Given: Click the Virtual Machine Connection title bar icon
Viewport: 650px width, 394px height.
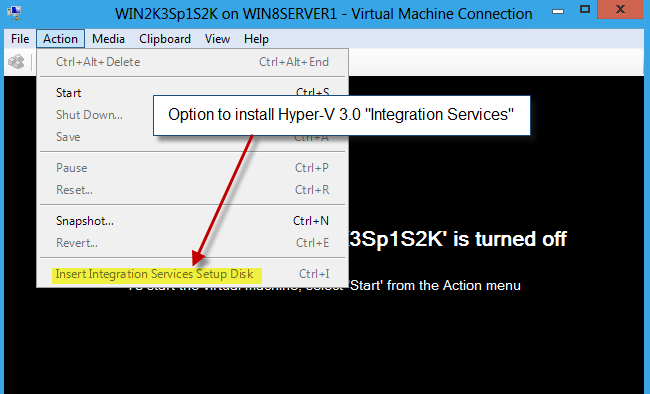Looking at the screenshot, I should 15,12.
